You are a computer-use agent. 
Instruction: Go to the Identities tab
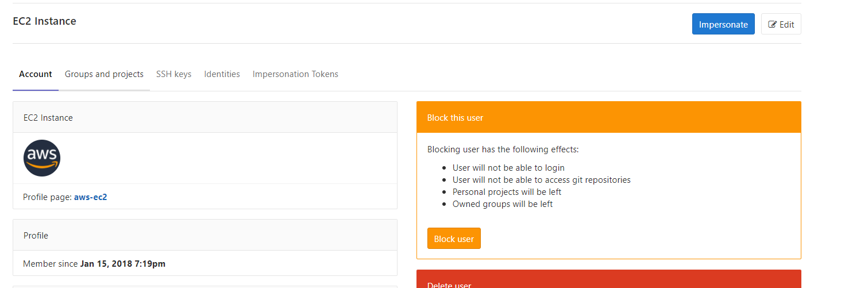[x=222, y=74]
